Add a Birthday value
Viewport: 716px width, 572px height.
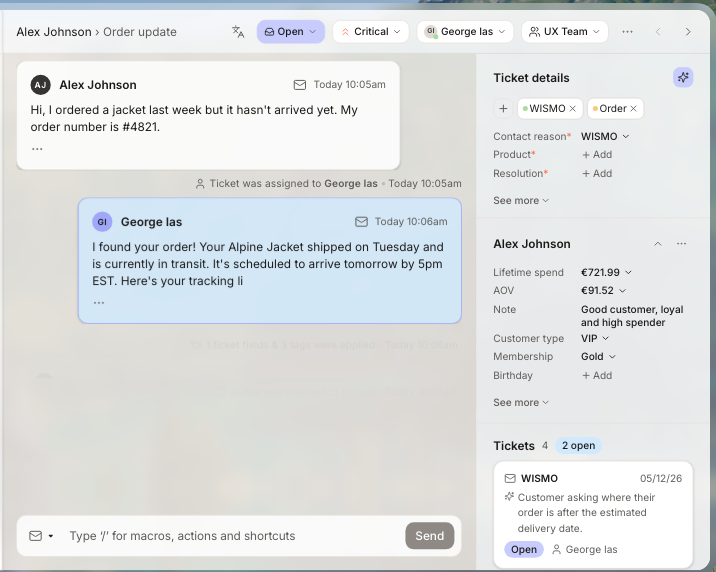point(597,375)
